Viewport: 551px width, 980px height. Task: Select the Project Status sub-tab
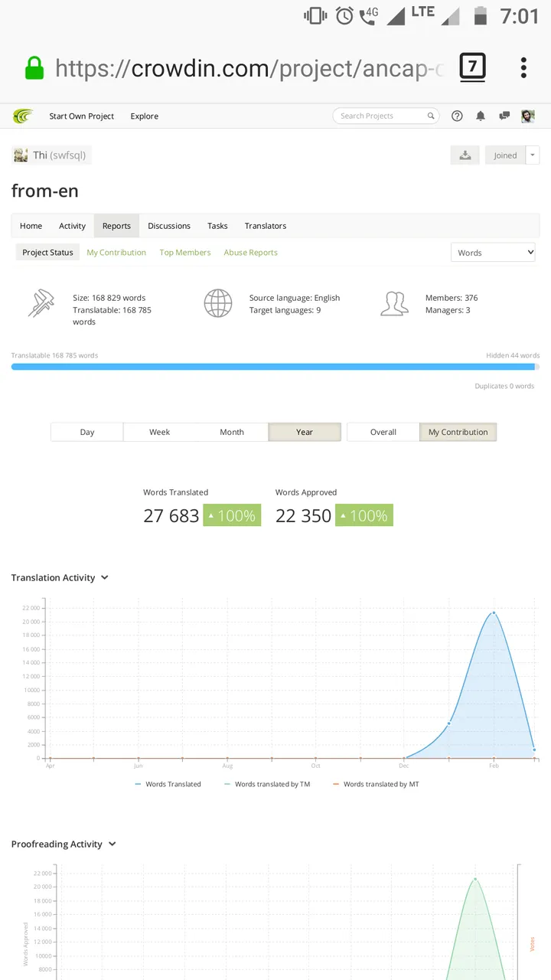tap(47, 253)
